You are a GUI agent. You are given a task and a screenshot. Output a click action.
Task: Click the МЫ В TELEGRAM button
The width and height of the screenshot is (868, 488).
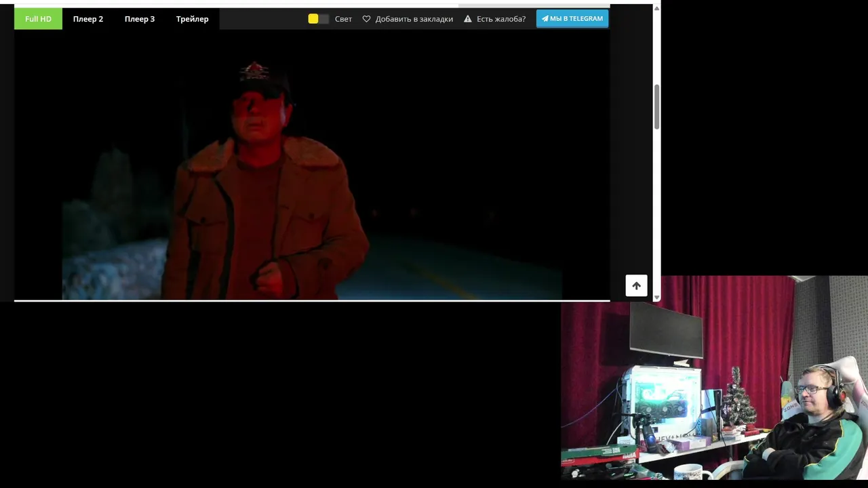572,18
